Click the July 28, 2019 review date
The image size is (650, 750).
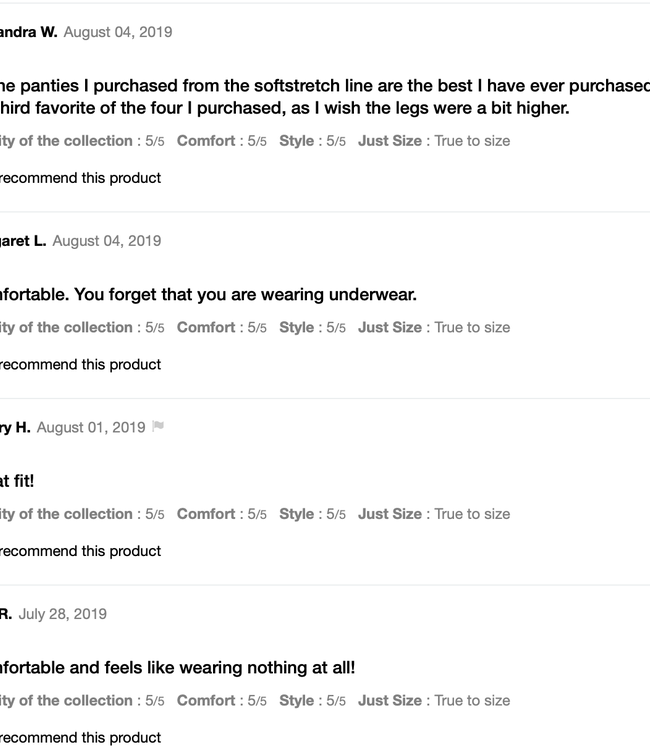pyautogui.click(x=62, y=614)
